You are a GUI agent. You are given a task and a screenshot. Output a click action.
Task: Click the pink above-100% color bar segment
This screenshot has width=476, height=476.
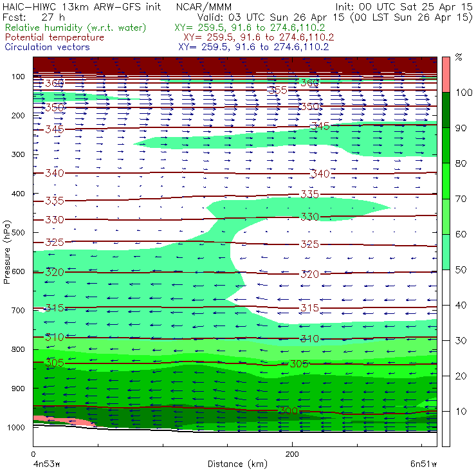pyautogui.click(x=446, y=75)
